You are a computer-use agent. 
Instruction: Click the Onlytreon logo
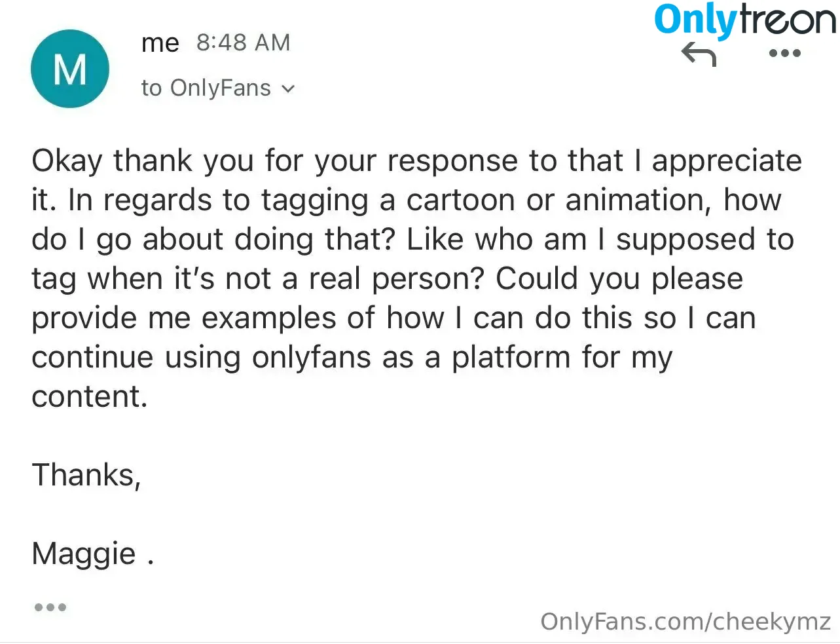pyautogui.click(x=744, y=20)
